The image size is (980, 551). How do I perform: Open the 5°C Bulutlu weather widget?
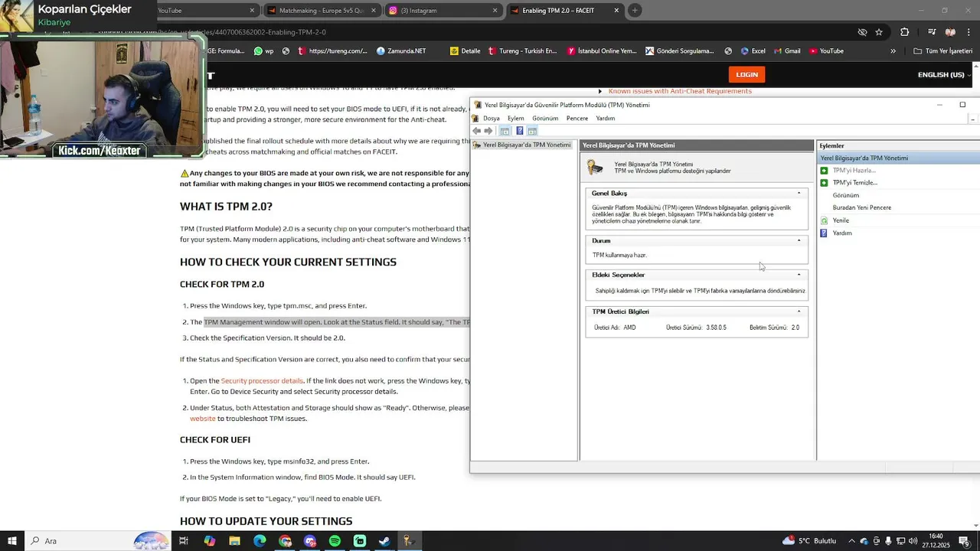(x=810, y=541)
